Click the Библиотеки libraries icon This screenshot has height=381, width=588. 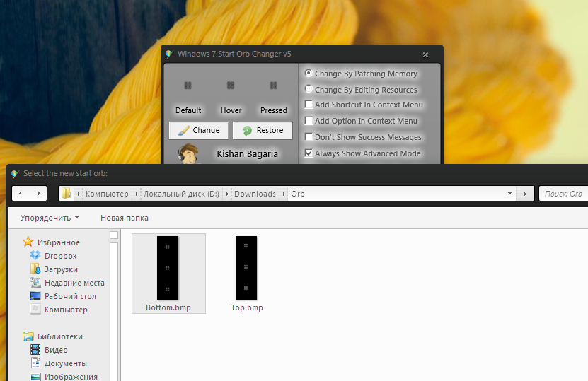[28, 336]
